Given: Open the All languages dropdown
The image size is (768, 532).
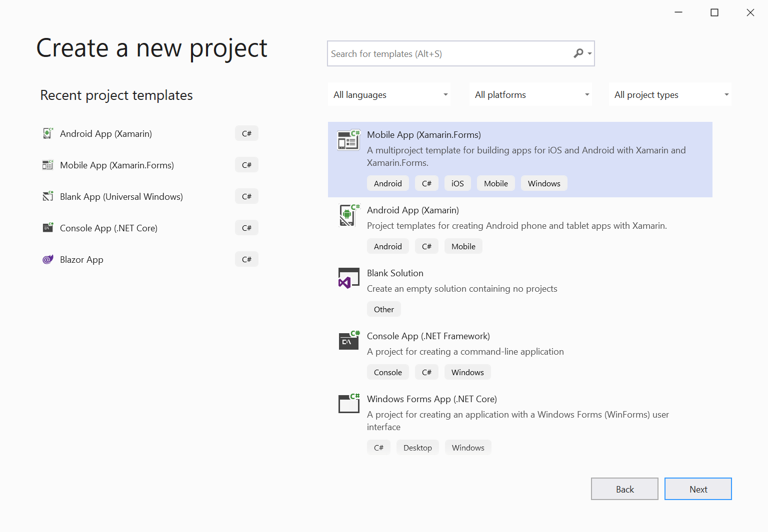Looking at the screenshot, I should (x=389, y=95).
